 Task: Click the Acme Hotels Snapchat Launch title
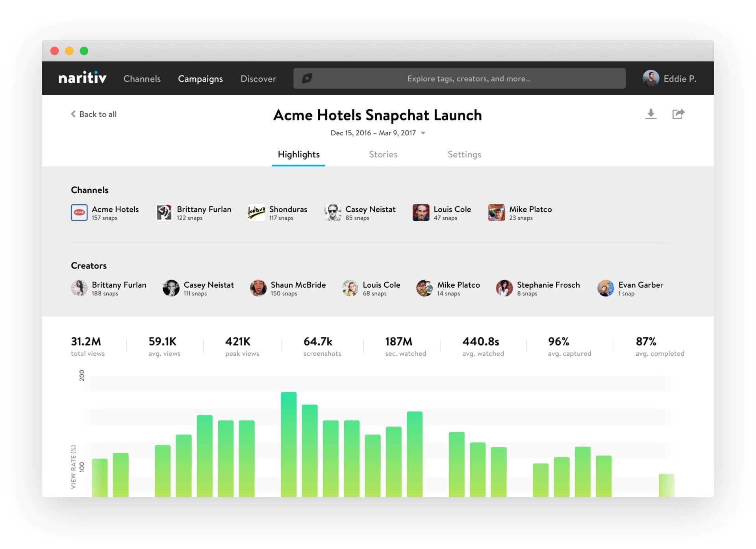(377, 115)
